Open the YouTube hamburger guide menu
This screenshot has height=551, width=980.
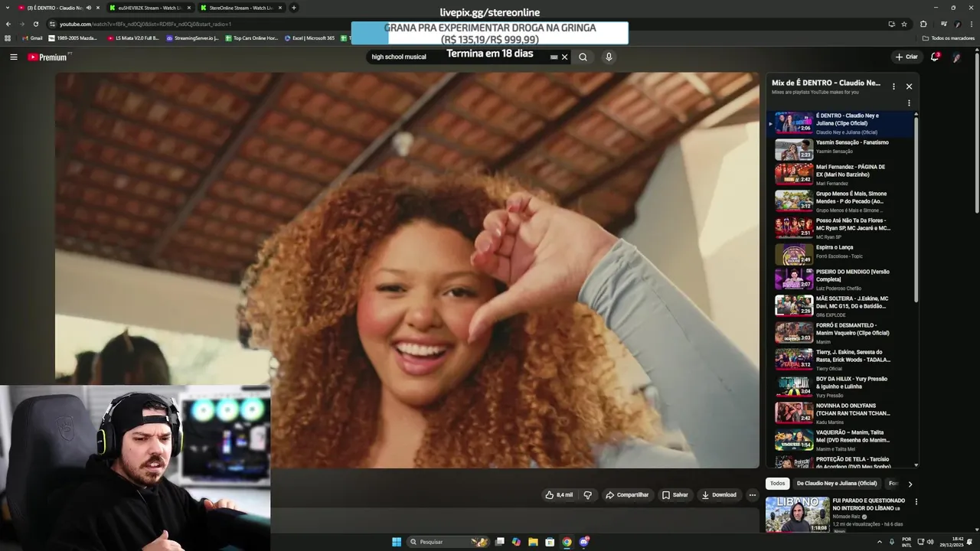[14, 57]
